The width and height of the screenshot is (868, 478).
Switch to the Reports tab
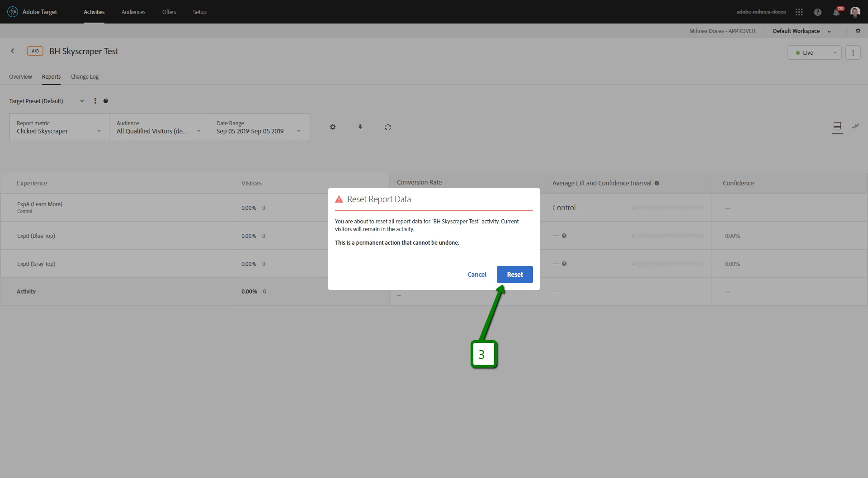(51, 76)
